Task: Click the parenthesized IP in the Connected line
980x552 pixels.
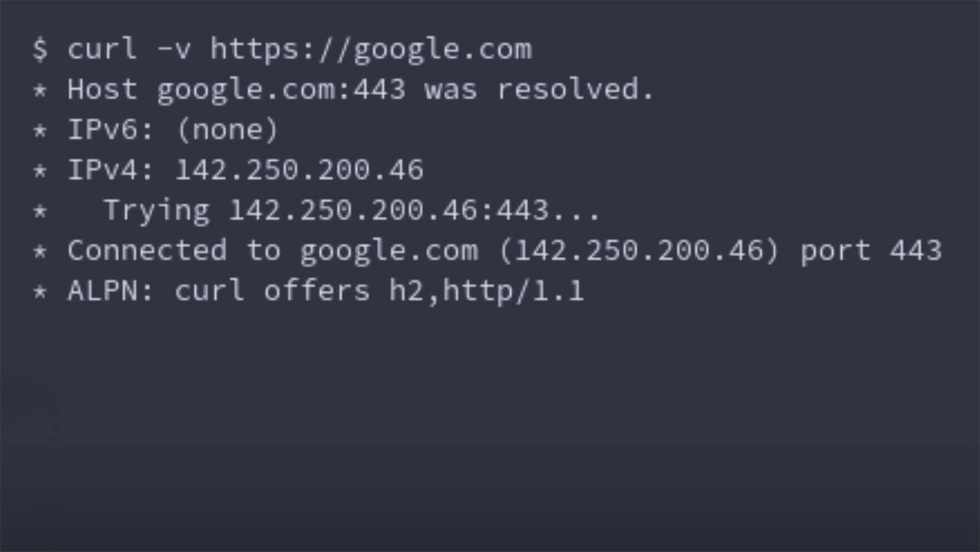Action: [639, 251]
